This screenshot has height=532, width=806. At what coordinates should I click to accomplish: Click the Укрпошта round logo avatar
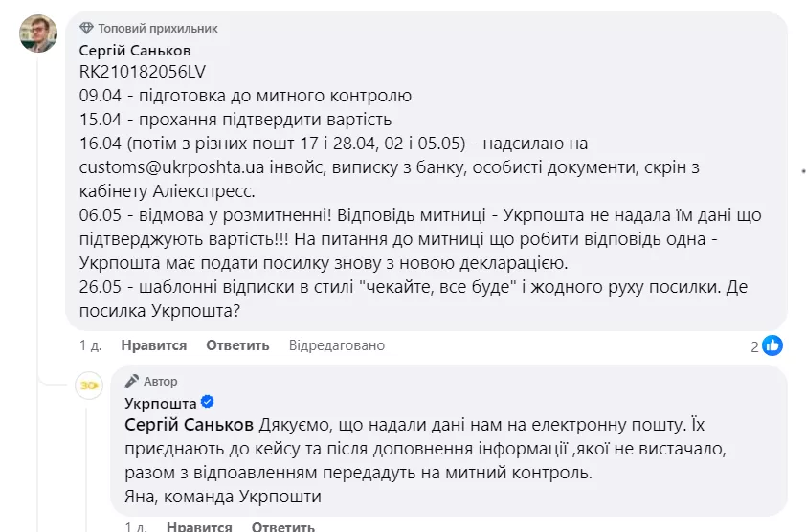(90, 385)
